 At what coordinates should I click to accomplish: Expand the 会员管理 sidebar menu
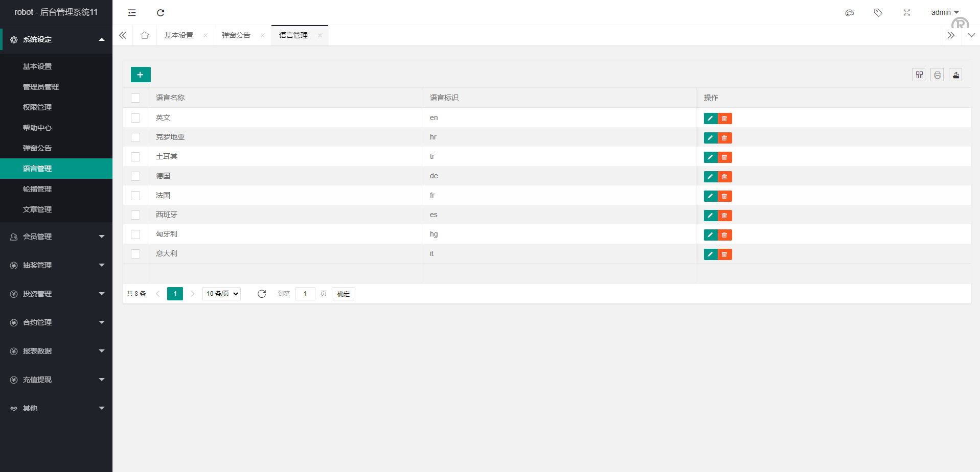pyautogui.click(x=56, y=237)
